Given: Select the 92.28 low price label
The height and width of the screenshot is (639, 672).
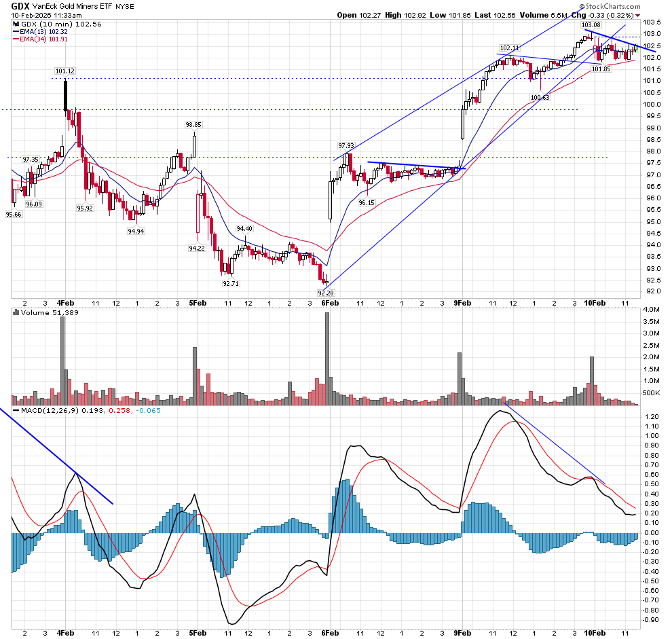Looking at the screenshot, I should coord(326,293).
